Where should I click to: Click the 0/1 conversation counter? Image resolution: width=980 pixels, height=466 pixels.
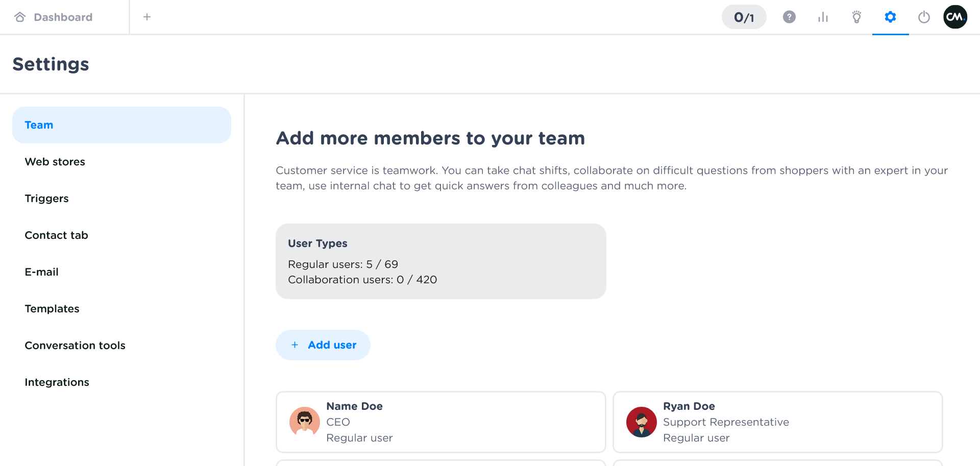744,17
